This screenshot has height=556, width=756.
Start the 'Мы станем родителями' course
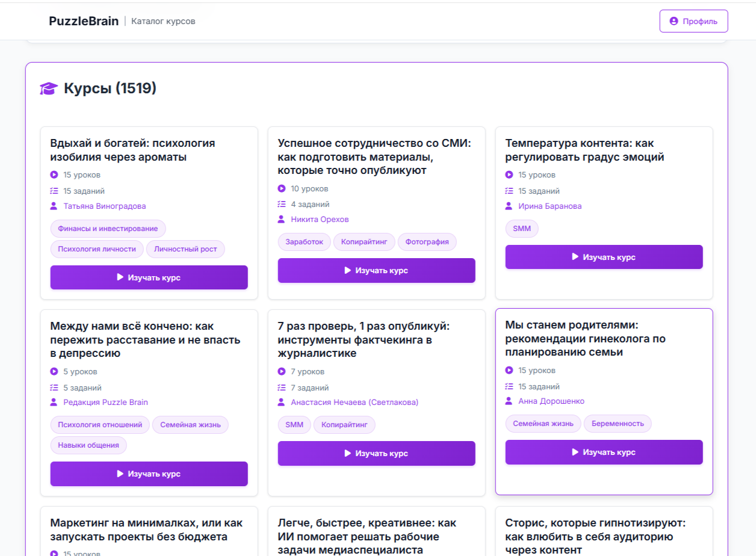point(604,452)
